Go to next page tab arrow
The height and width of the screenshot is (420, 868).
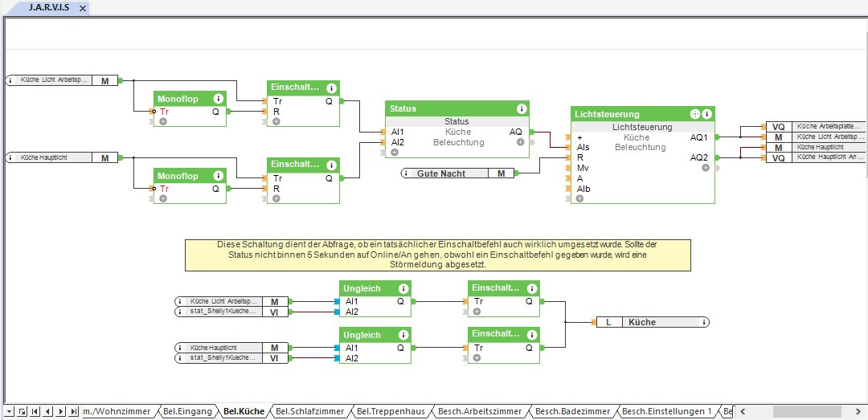coord(61,411)
